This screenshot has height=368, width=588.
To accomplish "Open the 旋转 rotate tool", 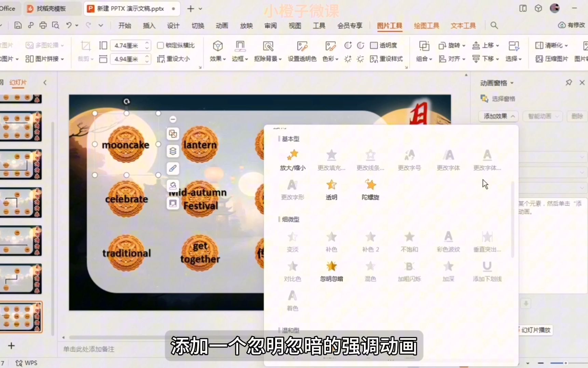I will pyautogui.click(x=451, y=45).
